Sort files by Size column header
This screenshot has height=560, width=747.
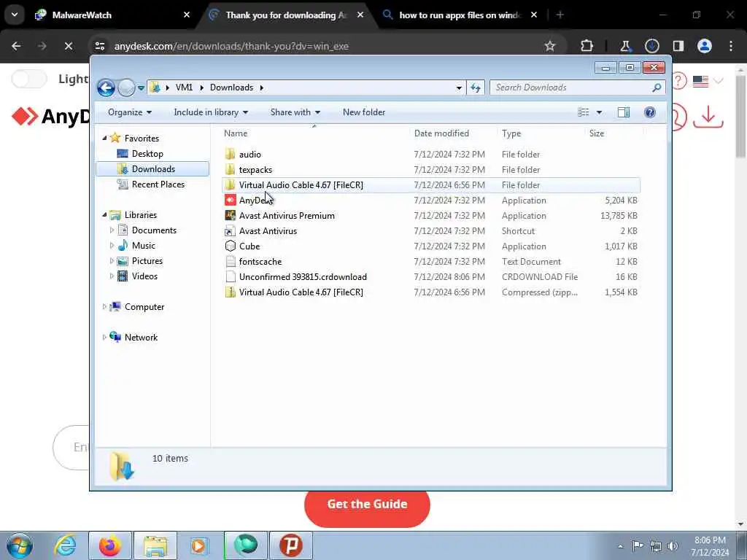[x=597, y=133]
